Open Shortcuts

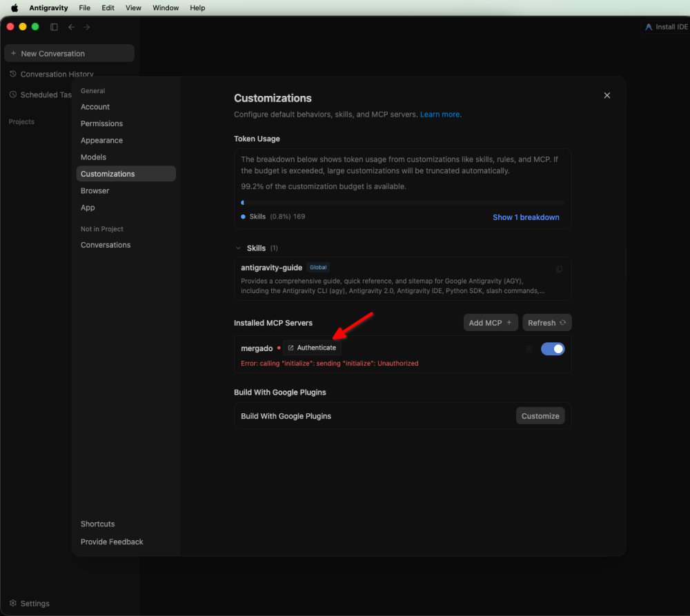[x=98, y=524]
